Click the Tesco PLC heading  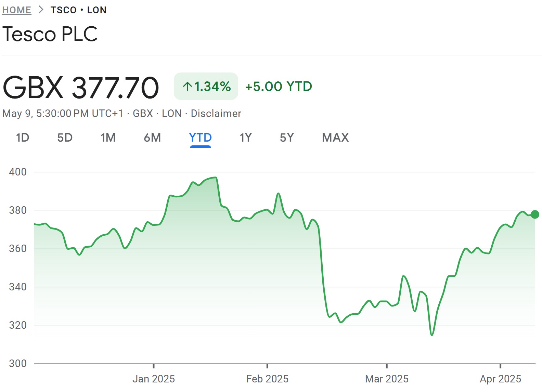(50, 34)
